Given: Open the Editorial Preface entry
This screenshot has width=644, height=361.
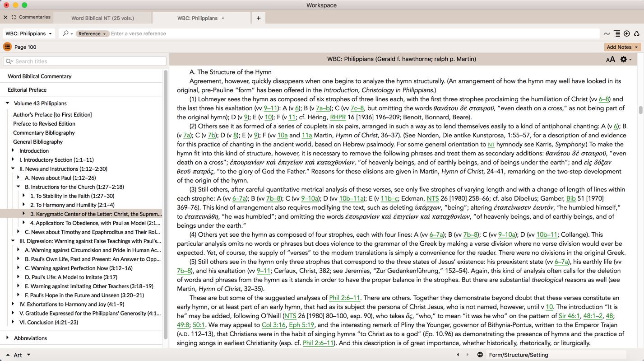Looking at the screenshot, I should [27, 90].
